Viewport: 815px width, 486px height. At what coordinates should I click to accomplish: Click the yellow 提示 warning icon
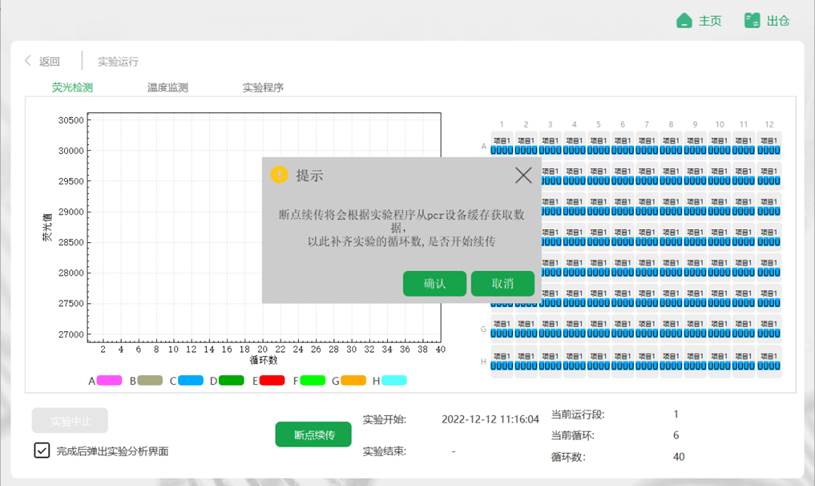tap(279, 175)
